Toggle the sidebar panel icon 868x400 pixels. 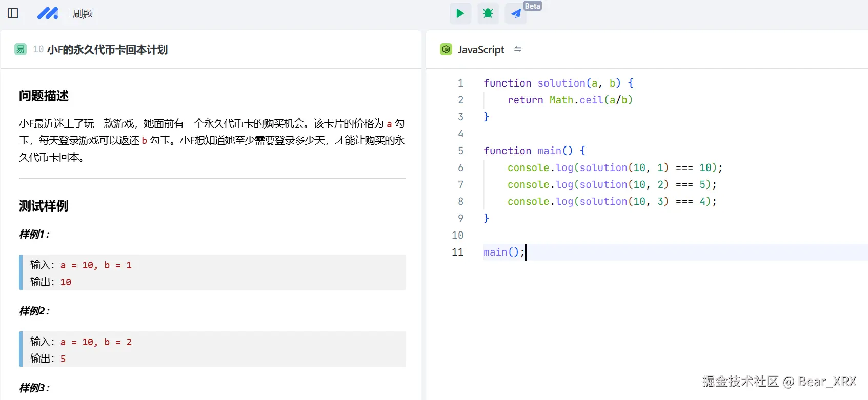coord(13,13)
